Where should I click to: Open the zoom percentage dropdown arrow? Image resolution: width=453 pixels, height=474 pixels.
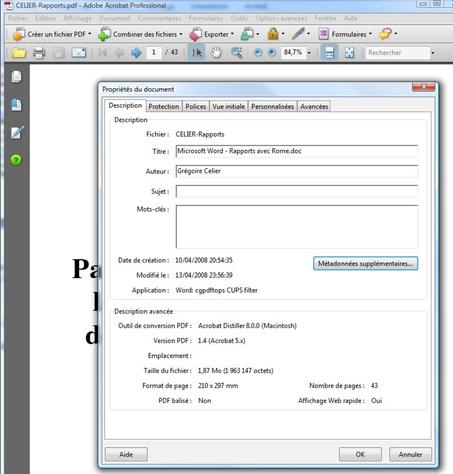click(x=309, y=53)
